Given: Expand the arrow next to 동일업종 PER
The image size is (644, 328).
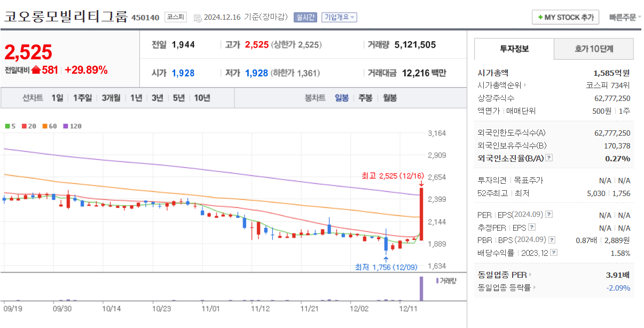Looking at the screenshot, I should coord(530,275).
